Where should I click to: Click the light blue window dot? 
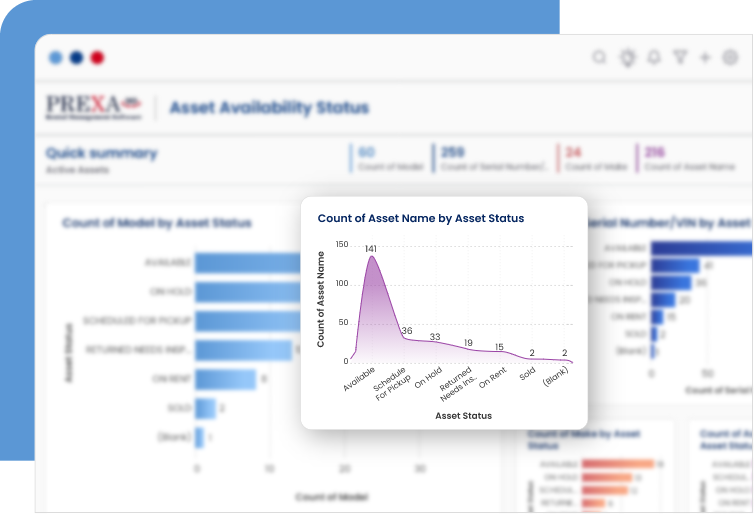55,58
